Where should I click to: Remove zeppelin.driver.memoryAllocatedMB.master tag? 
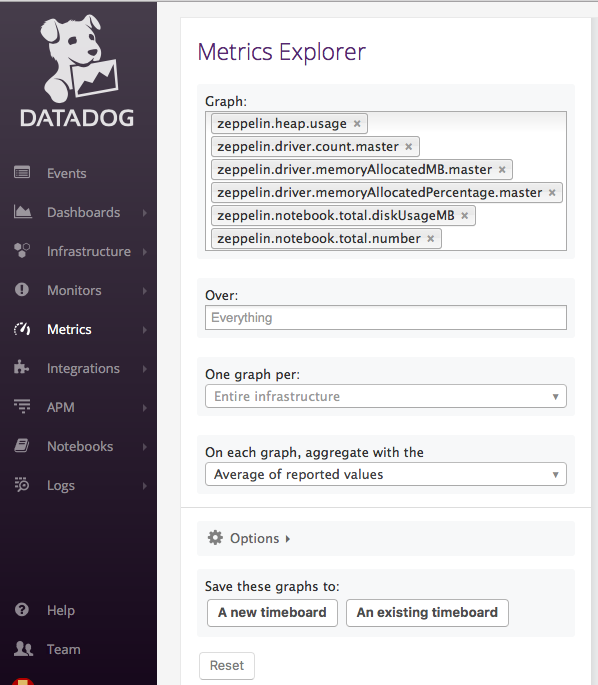point(502,170)
